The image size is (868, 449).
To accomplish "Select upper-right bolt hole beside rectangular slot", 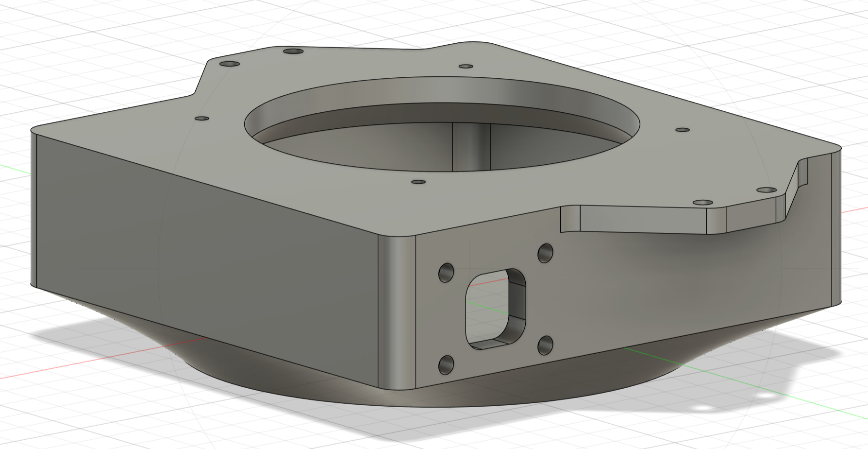I will (546, 253).
